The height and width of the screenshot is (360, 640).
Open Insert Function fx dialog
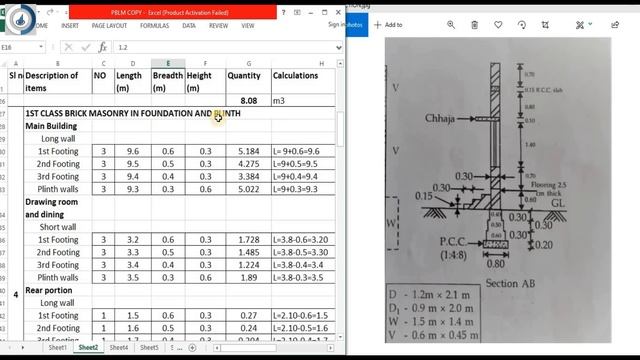click(x=102, y=47)
